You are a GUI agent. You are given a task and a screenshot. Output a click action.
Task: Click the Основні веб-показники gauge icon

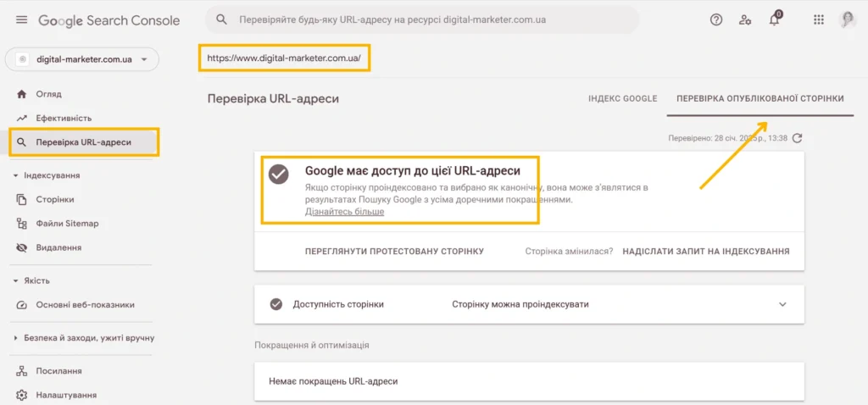(x=21, y=305)
